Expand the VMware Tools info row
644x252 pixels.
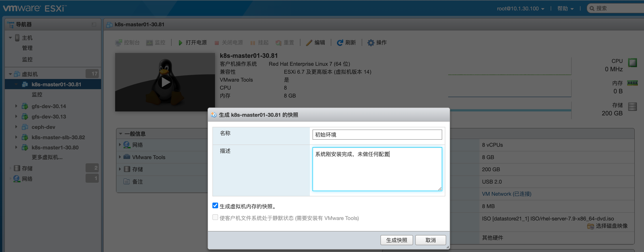click(120, 157)
